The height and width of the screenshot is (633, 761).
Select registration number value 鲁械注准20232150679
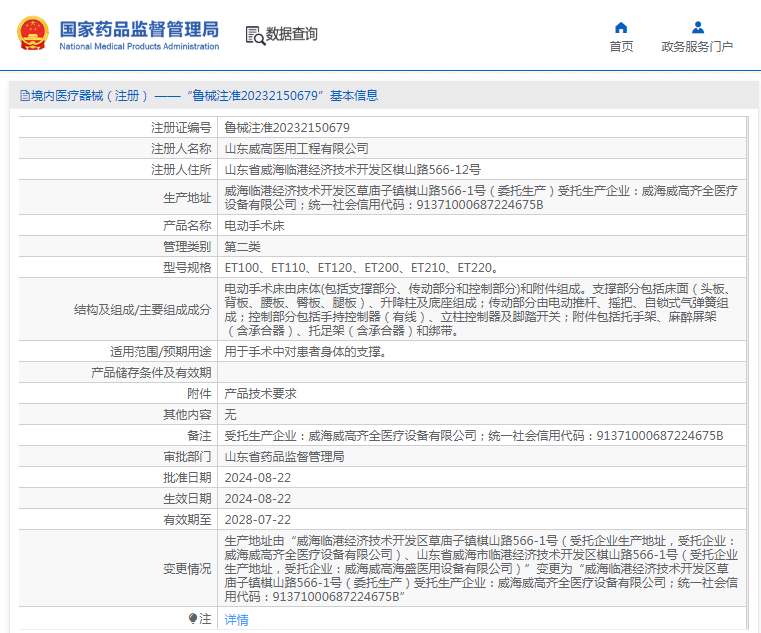pyautogui.click(x=287, y=128)
